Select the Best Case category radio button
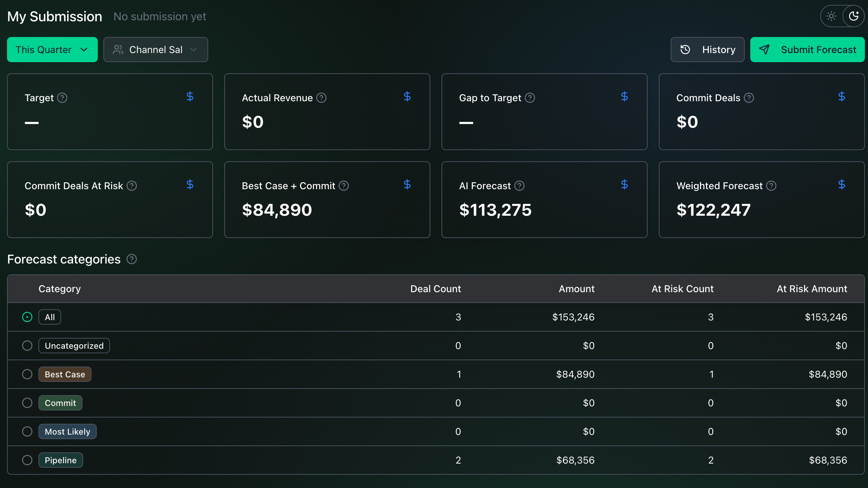The image size is (868, 488). tap(27, 374)
